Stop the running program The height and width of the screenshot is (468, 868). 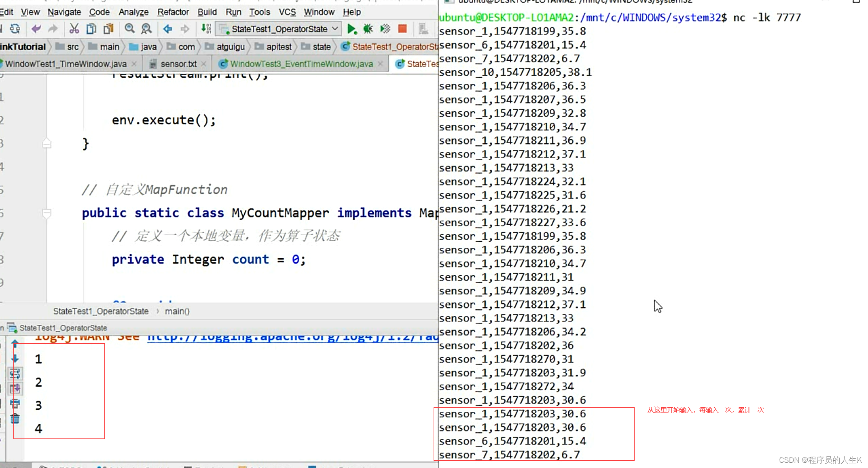point(402,29)
